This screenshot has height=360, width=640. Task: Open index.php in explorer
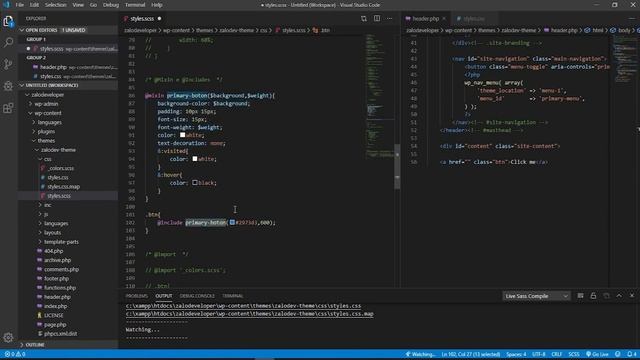(56, 306)
